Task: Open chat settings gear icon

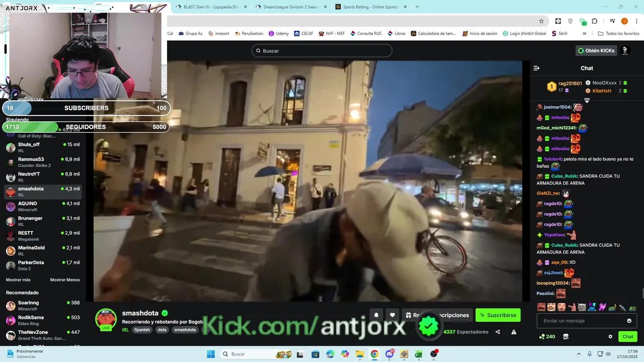Action: (x=610, y=337)
